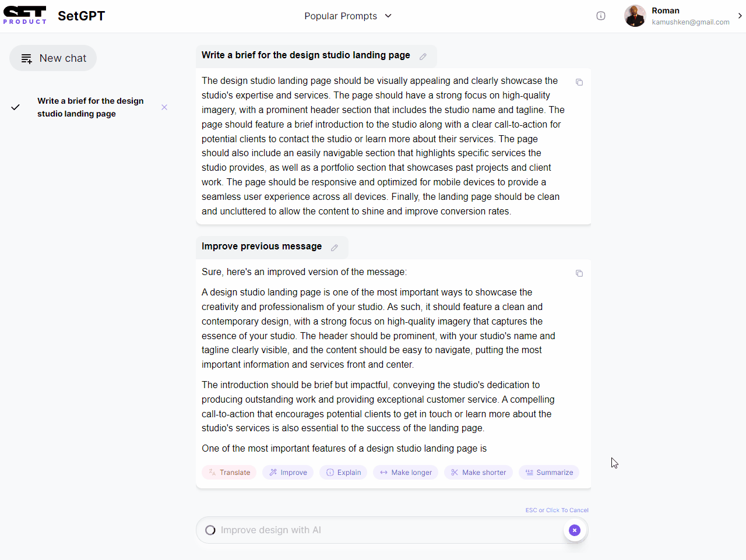Click the Make longer chip
The image size is (746, 560).
pyautogui.click(x=406, y=473)
